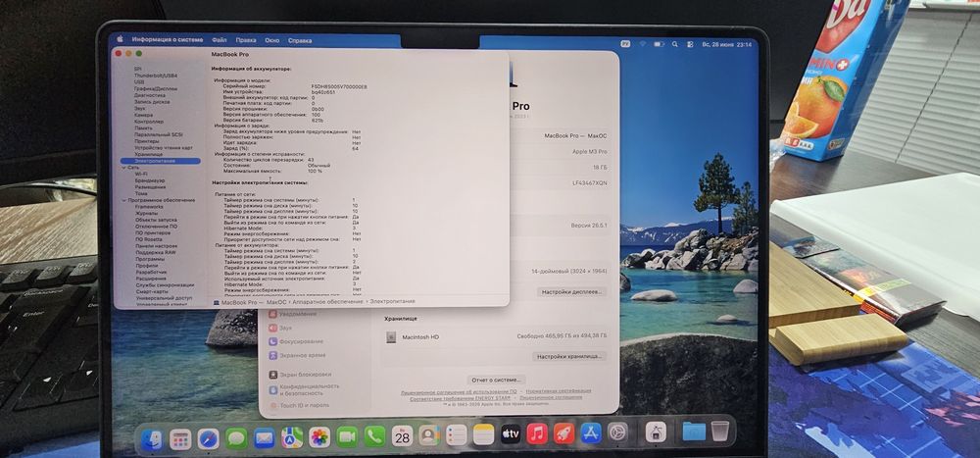Open the Downloads folder in Dock
The image size is (980, 458).
[694, 432]
